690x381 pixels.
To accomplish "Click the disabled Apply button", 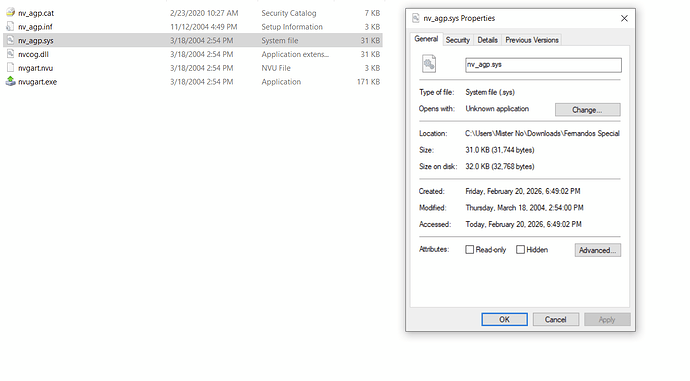I will 607,319.
